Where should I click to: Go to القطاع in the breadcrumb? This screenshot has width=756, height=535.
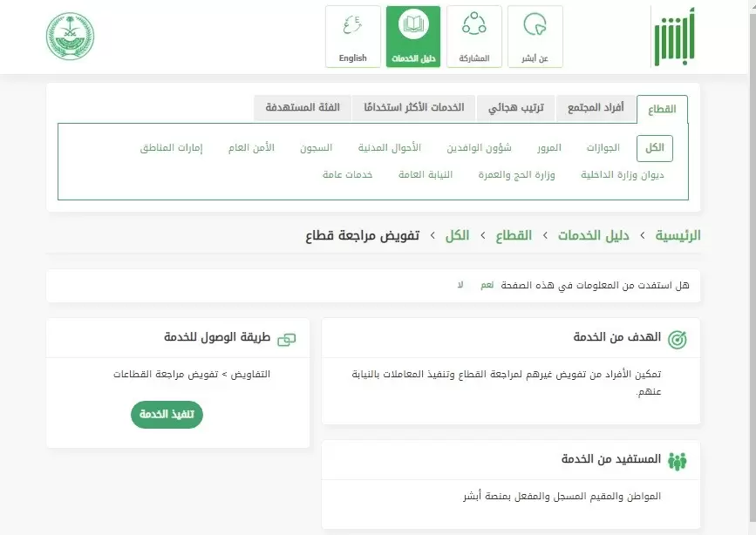pos(514,235)
